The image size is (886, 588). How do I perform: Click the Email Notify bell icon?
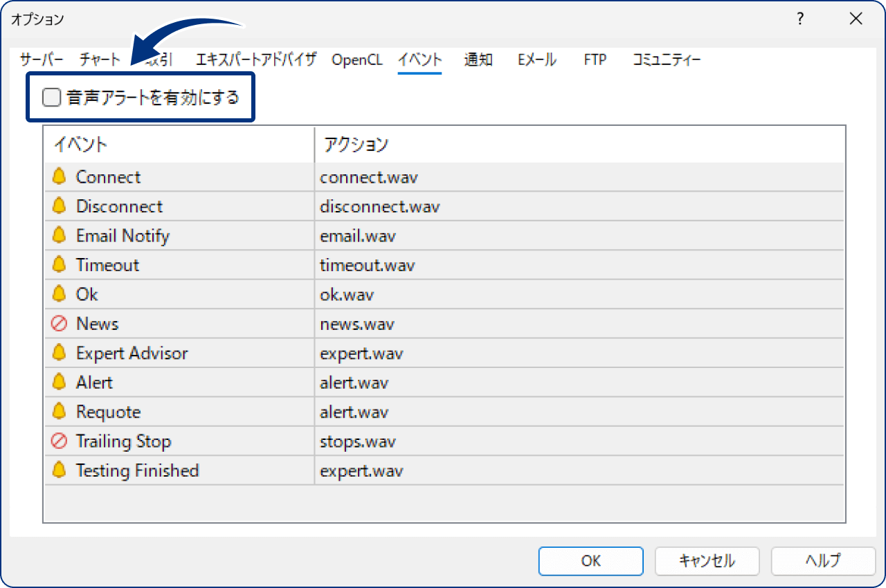(x=59, y=235)
